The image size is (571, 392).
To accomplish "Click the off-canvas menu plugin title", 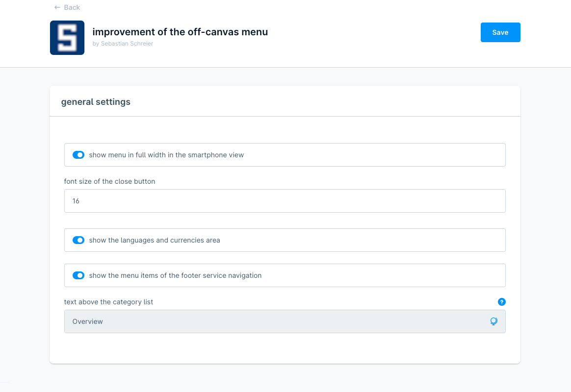I will pyautogui.click(x=180, y=32).
